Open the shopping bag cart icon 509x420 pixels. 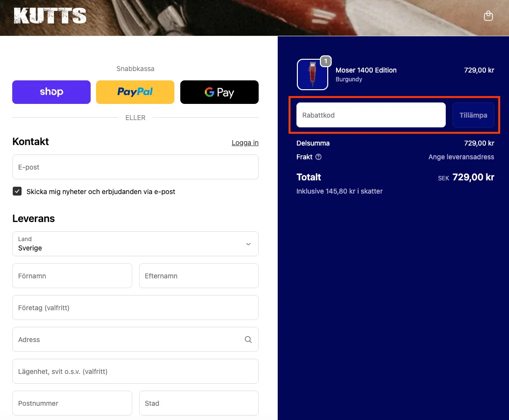click(x=488, y=16)
